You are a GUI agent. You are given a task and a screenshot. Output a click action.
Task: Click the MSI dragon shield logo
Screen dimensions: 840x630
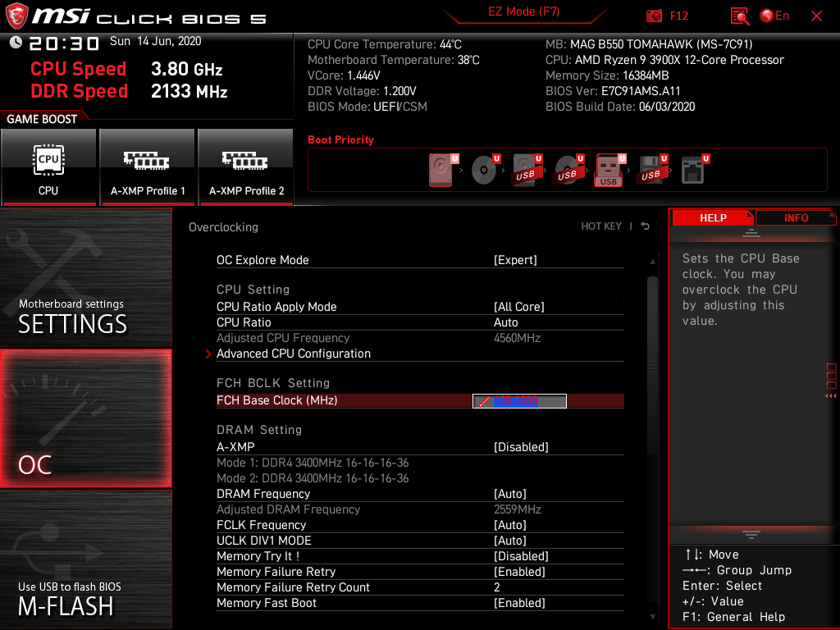click(x=16, y=16)
